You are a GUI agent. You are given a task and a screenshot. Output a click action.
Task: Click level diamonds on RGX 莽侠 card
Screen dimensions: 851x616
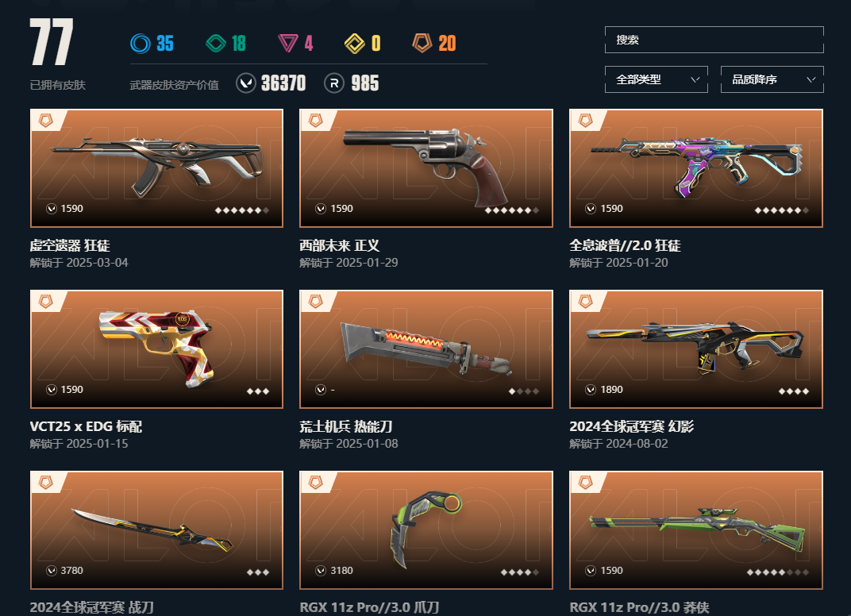[x=778, y=572]
